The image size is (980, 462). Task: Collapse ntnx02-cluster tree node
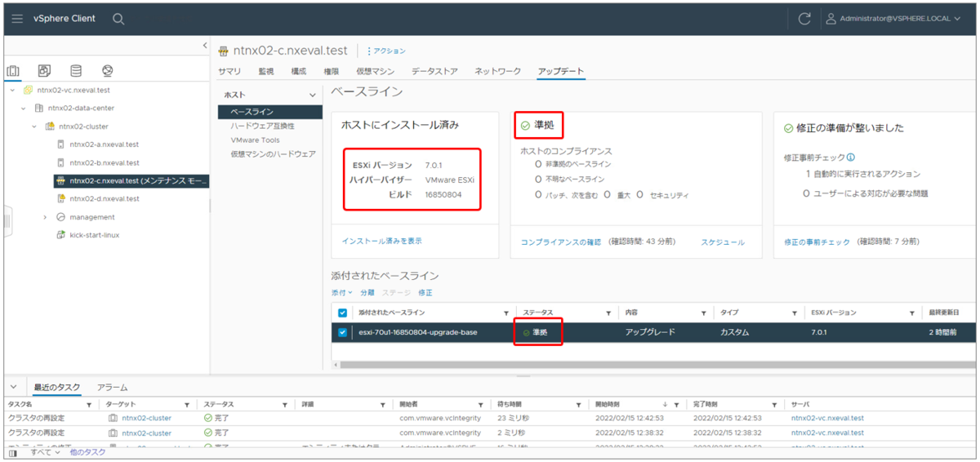pyautogui.click(x=34, y=127)
